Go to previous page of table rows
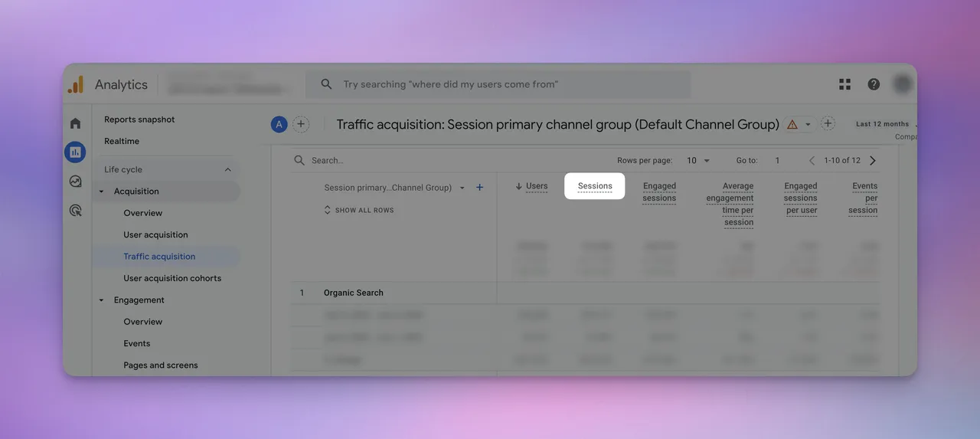The image size is (980, 439). pos(812,160)
